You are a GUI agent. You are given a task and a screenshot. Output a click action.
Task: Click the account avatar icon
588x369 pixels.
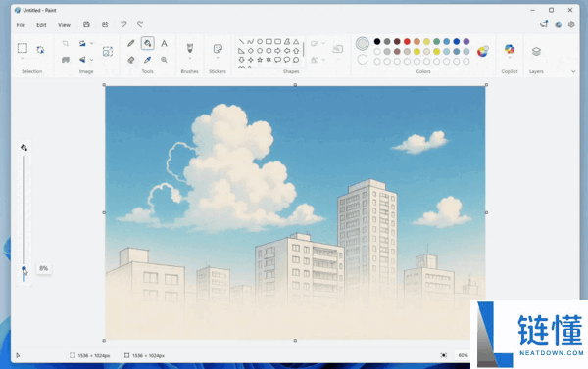coord(559,24)
